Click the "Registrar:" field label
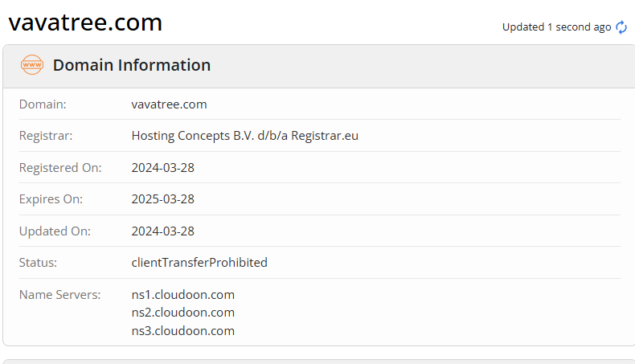 pos(46,136)
